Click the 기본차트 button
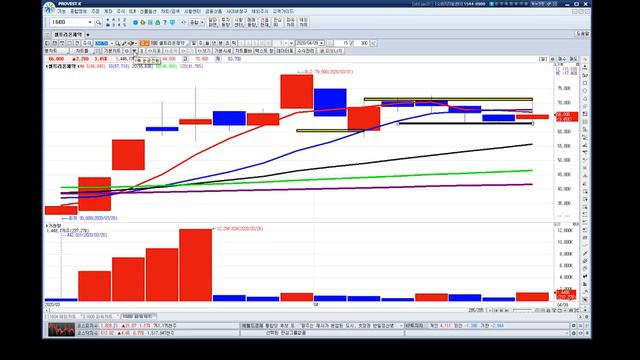This screenshot has height=360, width=640. click(x=112, y=51)
